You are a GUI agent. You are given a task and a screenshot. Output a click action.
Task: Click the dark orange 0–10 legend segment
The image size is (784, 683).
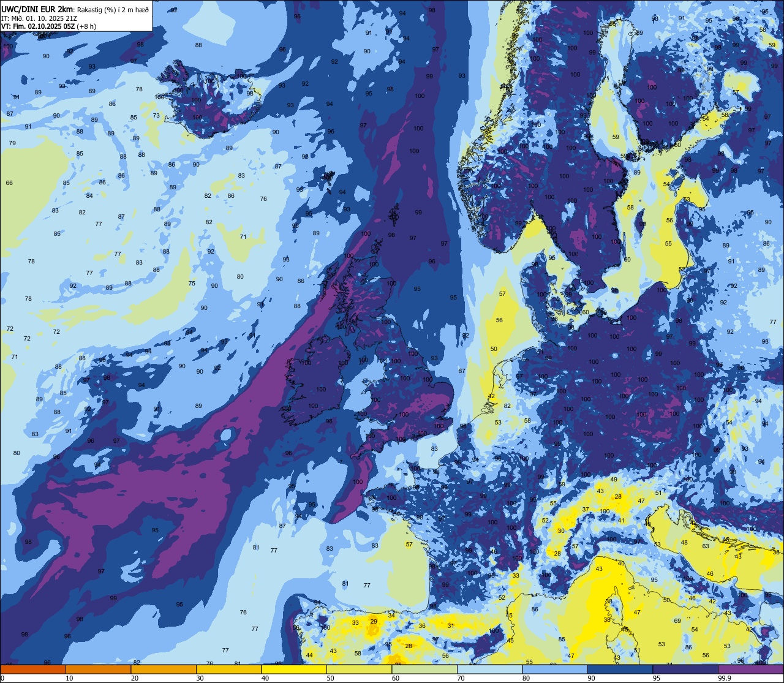pyautogui.click(x=33, y=670)
